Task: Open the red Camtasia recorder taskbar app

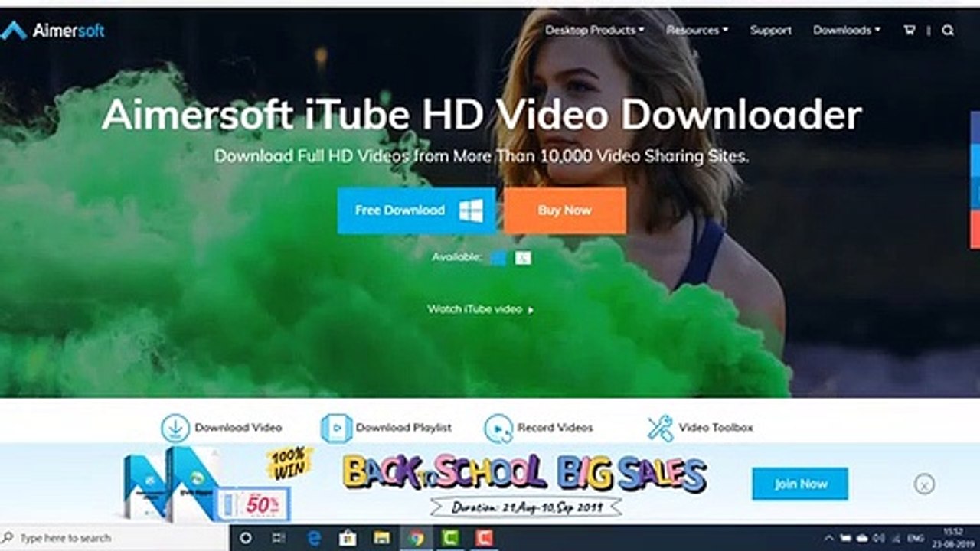Action: (x=483, y=538)
